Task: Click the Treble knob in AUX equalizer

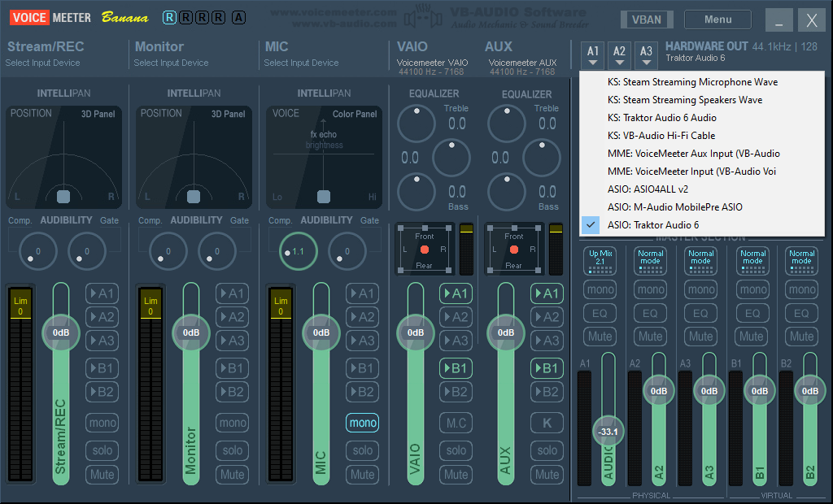Action: tap(506, 124)
